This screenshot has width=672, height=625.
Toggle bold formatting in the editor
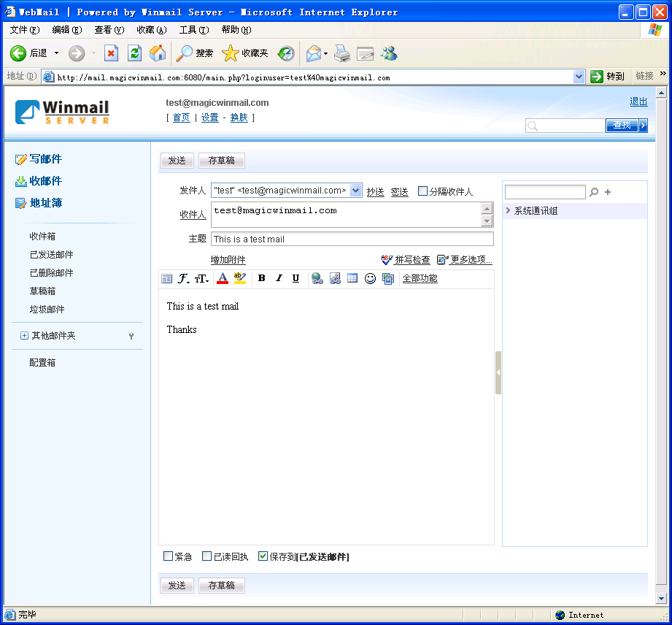click(262, 278)
